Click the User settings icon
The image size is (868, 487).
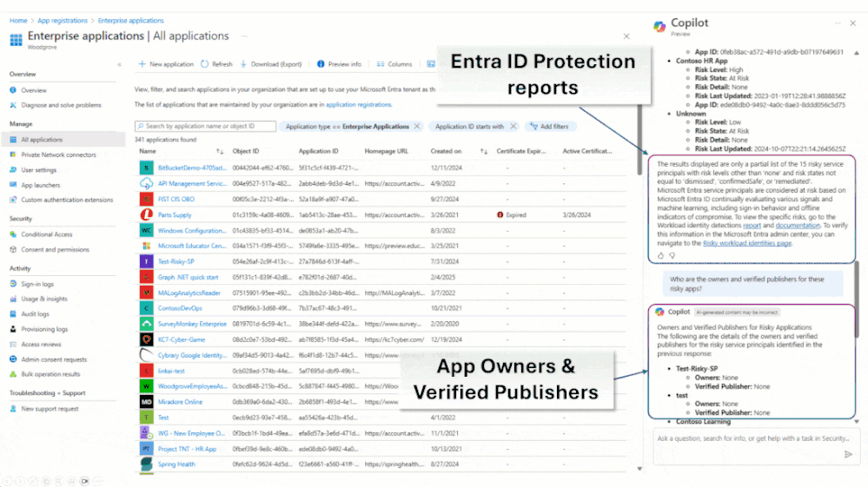point(13,170)
